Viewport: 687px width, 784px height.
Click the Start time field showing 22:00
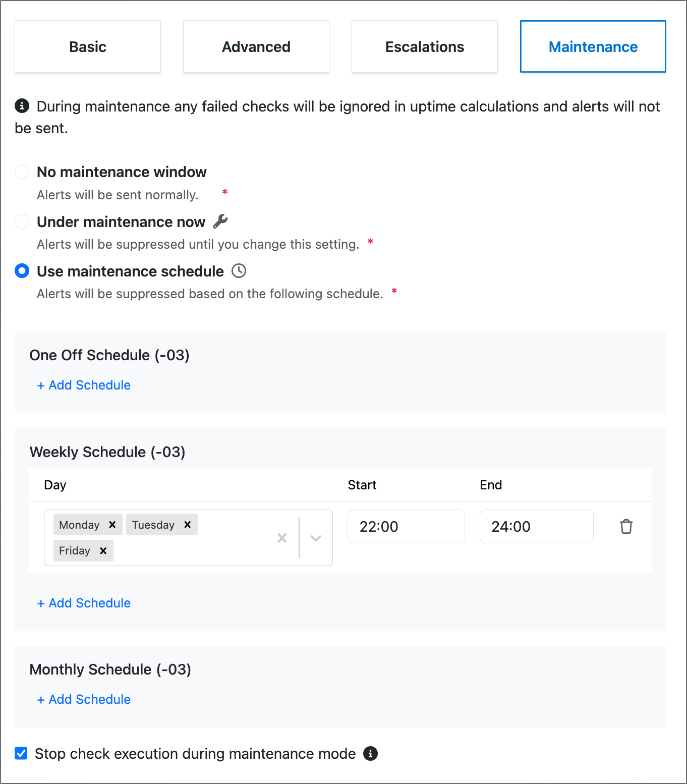(406, 526)
